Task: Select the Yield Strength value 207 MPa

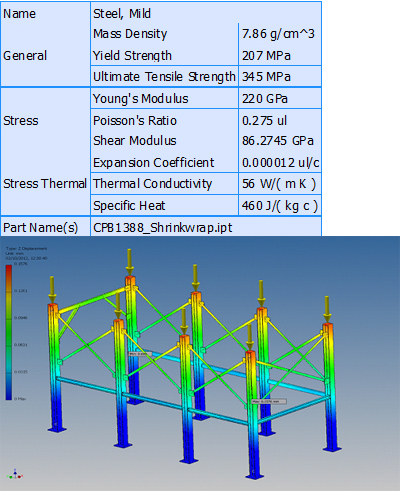Action: click(x=266, y=56)
